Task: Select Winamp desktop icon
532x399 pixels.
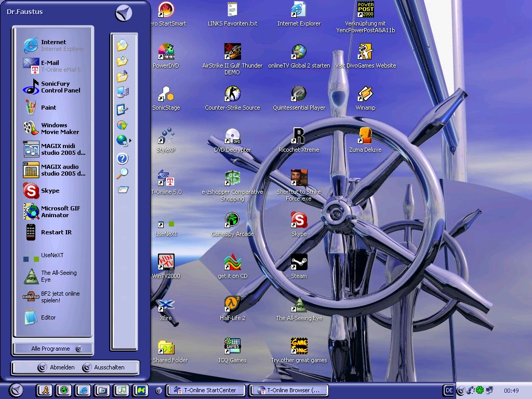Action: [365, 98]
